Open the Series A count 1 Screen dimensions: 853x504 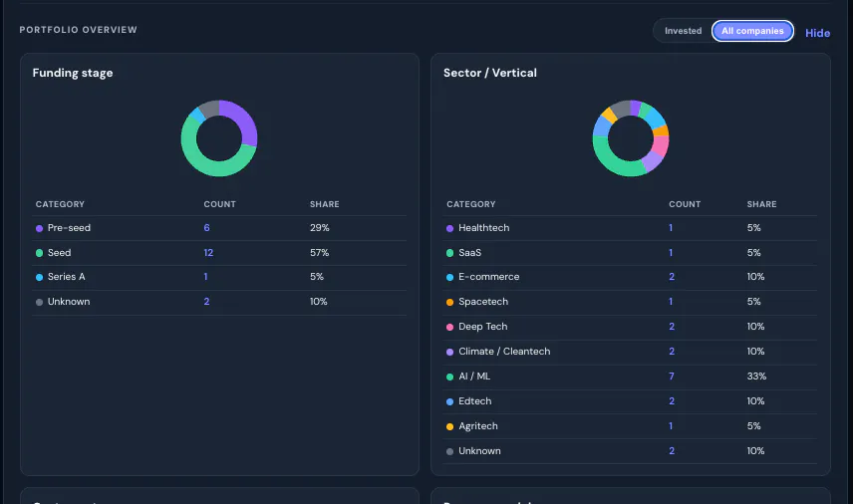click(205, 277)
